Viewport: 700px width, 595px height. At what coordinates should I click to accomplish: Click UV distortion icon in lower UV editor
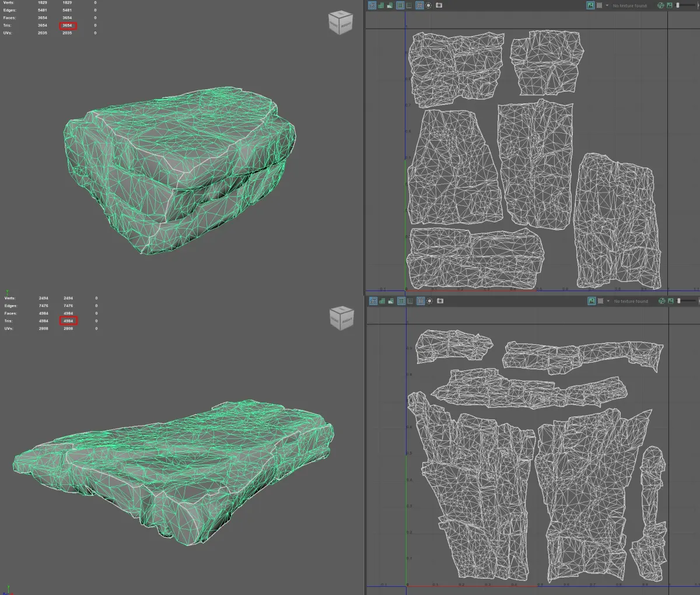pos(391,301)
